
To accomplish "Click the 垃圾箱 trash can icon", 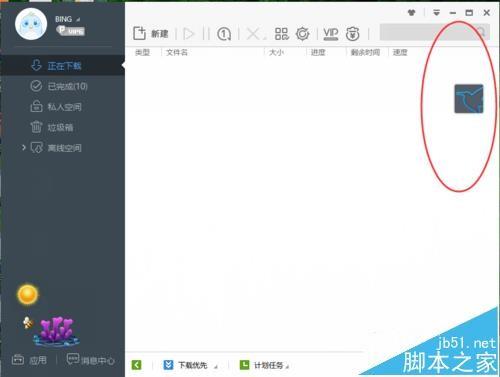I will (36, 127).
